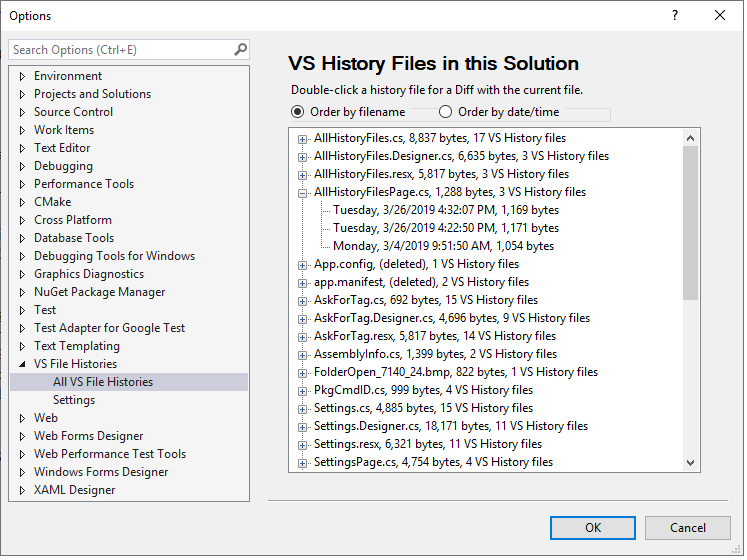Select AllHistoryFiles.cs, 8,837 bytes row
The image size is (747, 560).
click(x=440, y=138)
